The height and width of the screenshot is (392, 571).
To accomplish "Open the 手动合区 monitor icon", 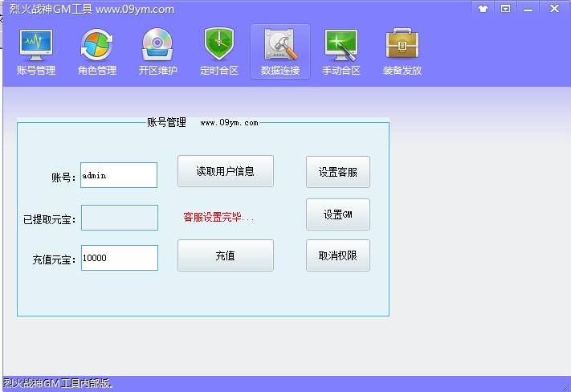I will (341, 51).
